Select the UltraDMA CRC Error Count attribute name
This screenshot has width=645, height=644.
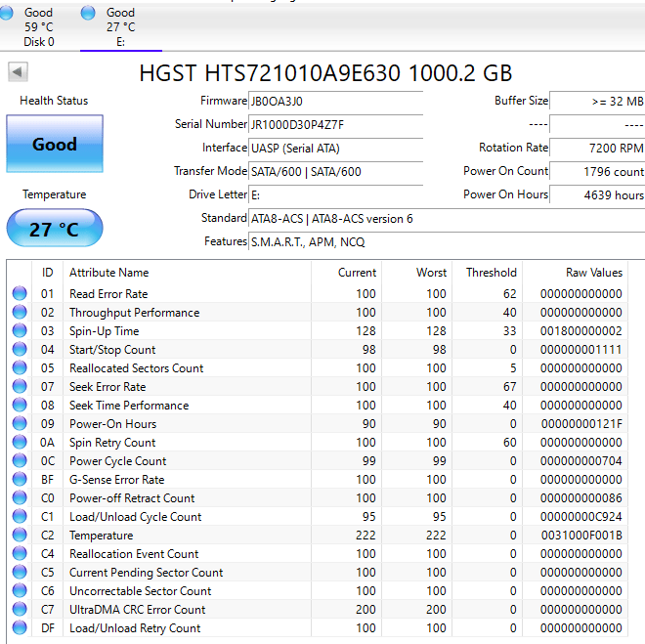[138, 610]
